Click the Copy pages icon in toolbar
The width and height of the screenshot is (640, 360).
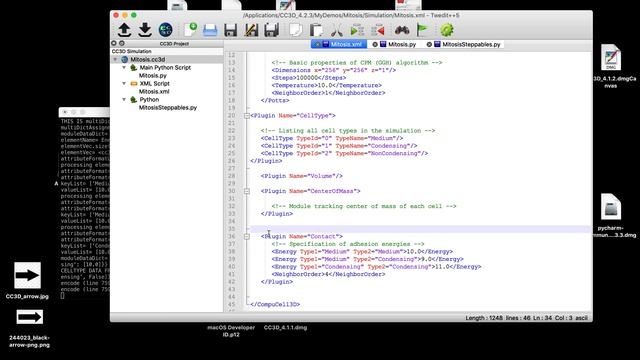(296, 30)
